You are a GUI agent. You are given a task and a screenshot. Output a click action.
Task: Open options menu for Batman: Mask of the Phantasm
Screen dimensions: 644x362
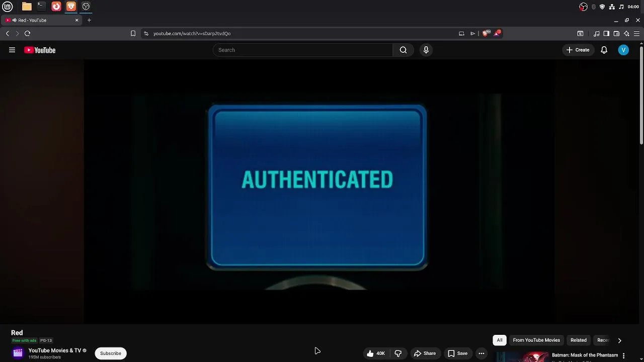(623, 355)
